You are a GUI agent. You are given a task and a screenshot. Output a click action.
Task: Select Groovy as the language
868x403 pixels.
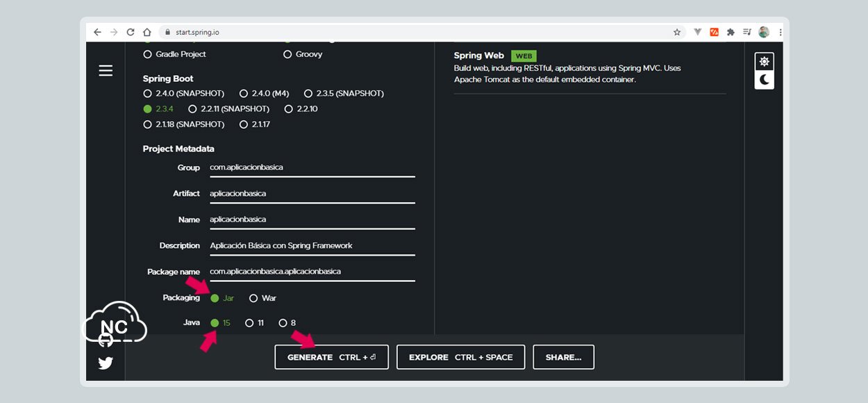tap(303, 54)
